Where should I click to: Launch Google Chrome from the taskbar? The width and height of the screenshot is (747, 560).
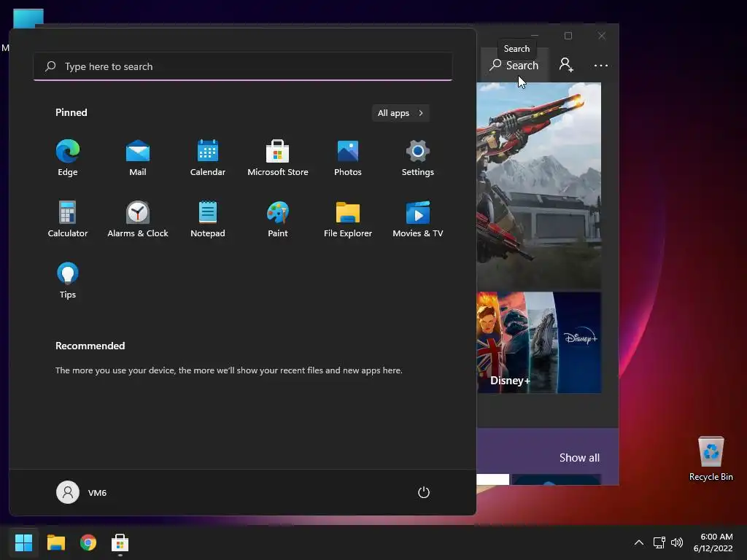click(88, 542)
